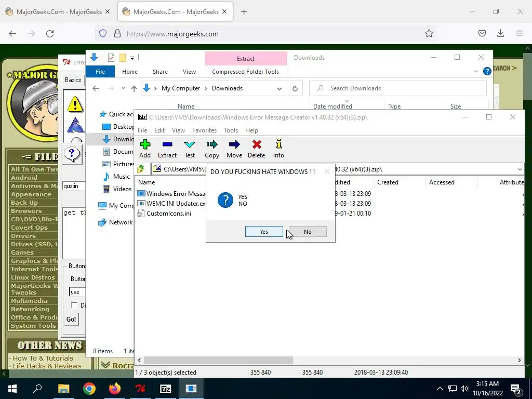The image size is (532, 399).
Task: Select Network in Explorer sidebar
Action: (115, 222)
